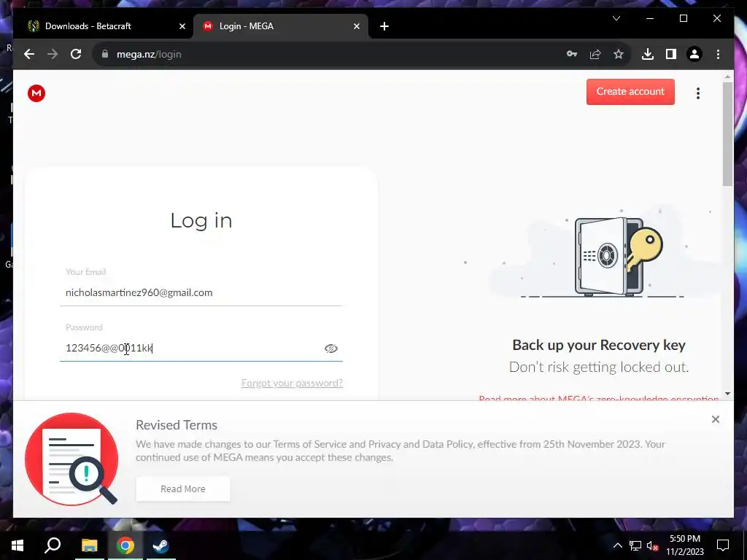Open Chrome downloads icon
The image size is (747, 560).
[x=648, y=54]
